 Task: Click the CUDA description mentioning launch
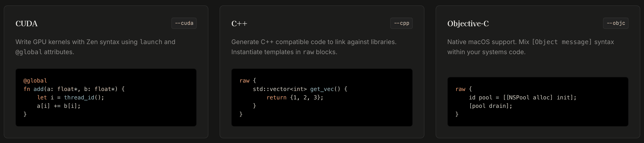[x=95, y=47]
